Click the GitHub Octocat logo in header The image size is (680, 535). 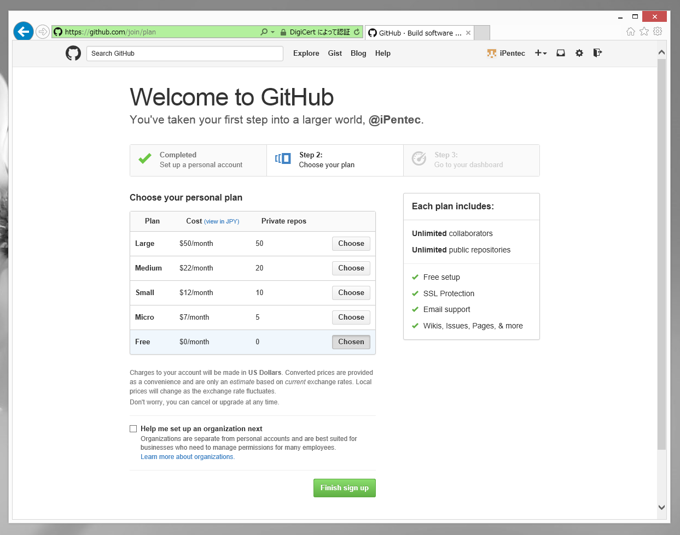tap(73, 53)
